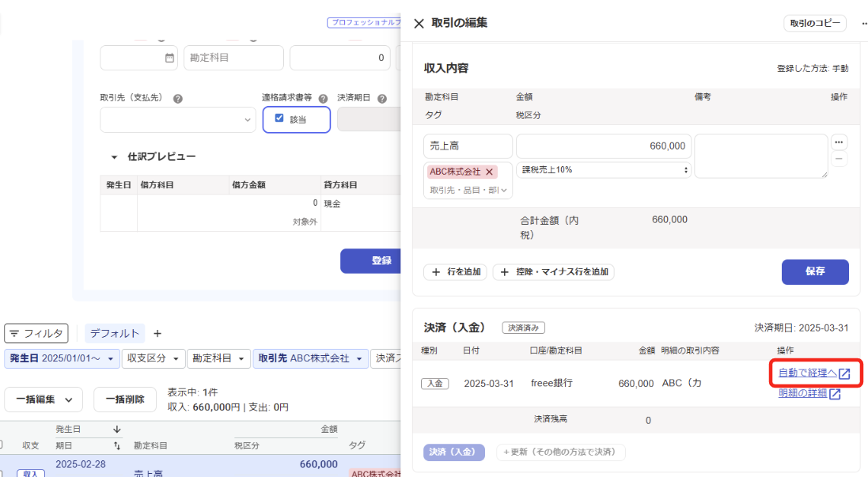868x477 pixels.
Task: Click help icon next to 取引先（支払先）
Action: click(x=178, y=99)
